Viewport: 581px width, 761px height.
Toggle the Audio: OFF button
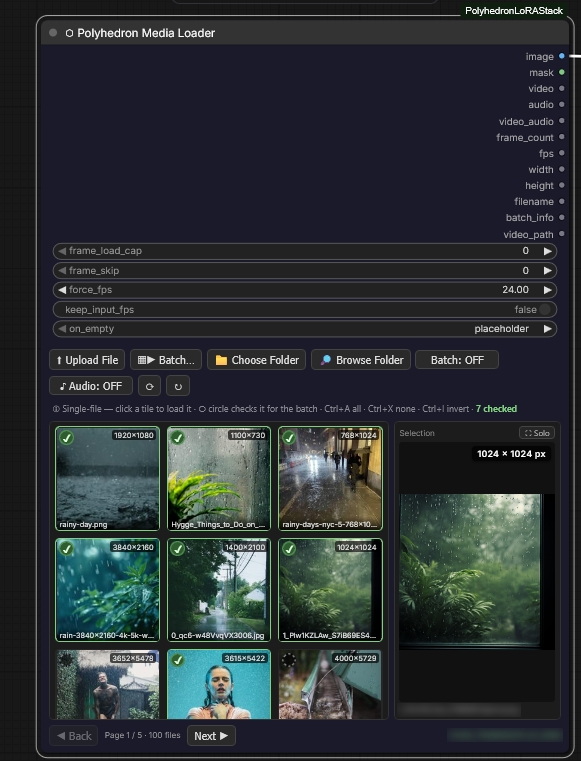91,386
